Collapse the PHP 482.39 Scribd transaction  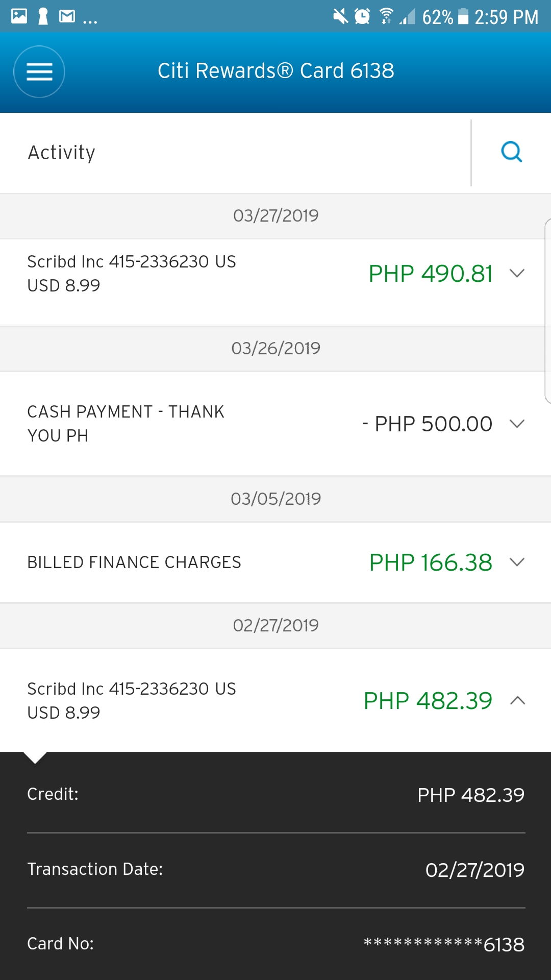point(517,700)
